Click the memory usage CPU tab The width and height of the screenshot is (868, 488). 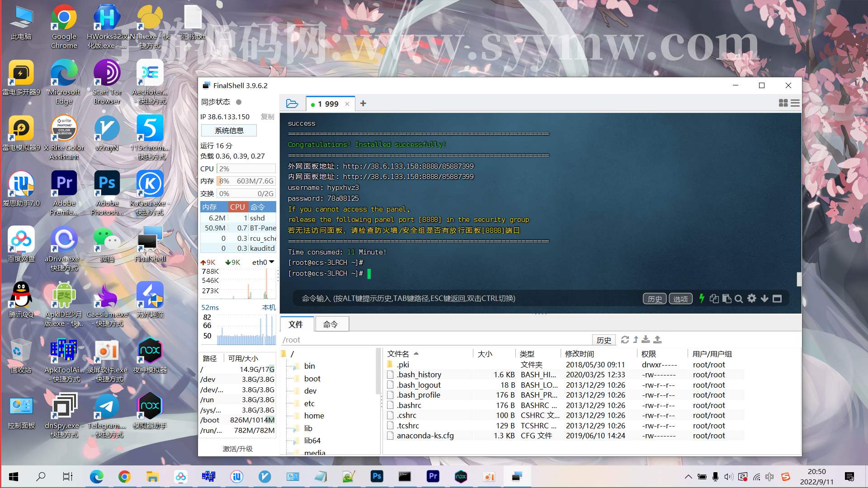pos(237,206)
